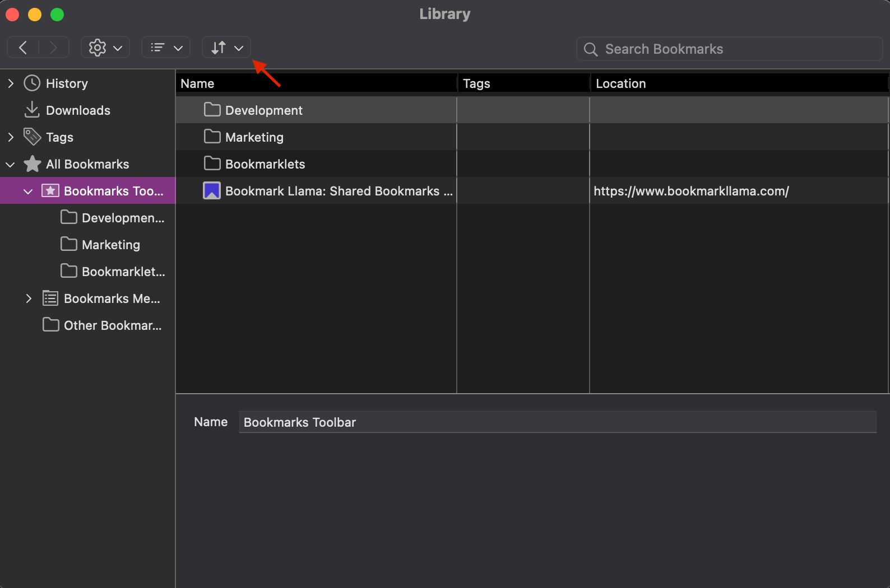Click the Development folder icon in sidebar
The width and height of the screenshot is (890, 588).
pyautogui.click(x=68, y=217)
